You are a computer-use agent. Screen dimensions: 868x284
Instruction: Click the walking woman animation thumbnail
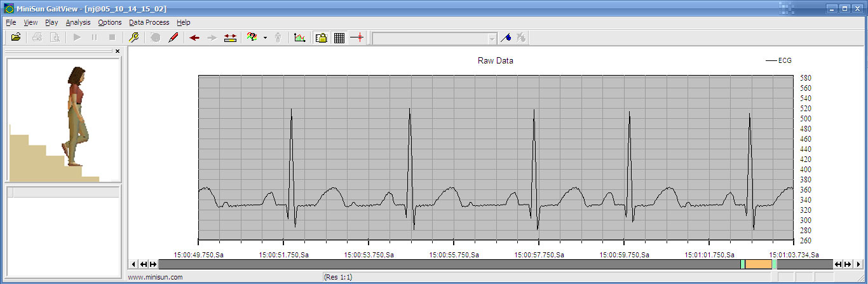pyautogui.click(x=64, y=121)
